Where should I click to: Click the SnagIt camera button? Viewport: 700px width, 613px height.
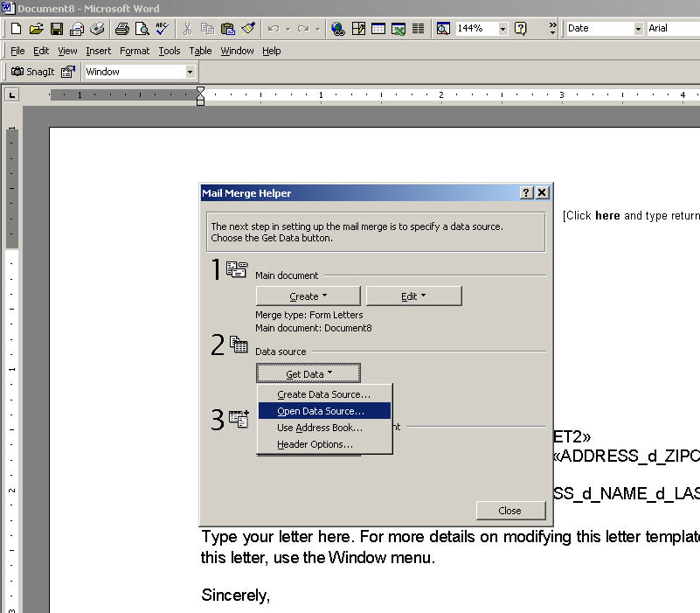pos(31,72)
